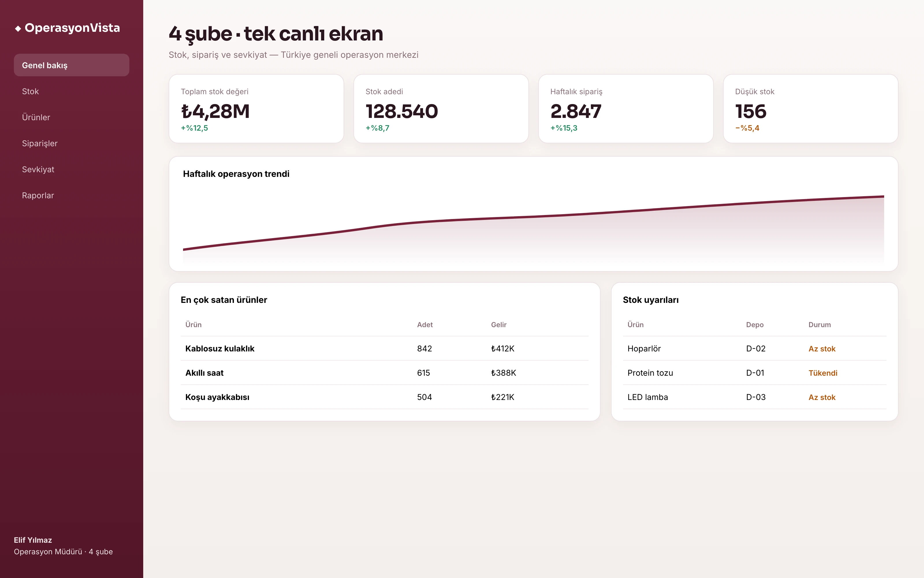
Task: Click the +%8,7 change indicator
Action: coord(377,128)
